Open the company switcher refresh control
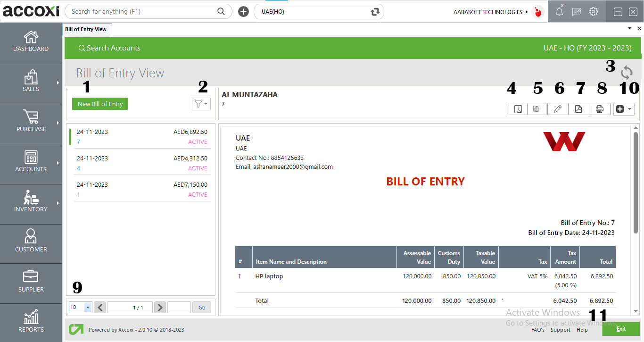The width and height of the screenshot is (644, 342). [375, 11]
